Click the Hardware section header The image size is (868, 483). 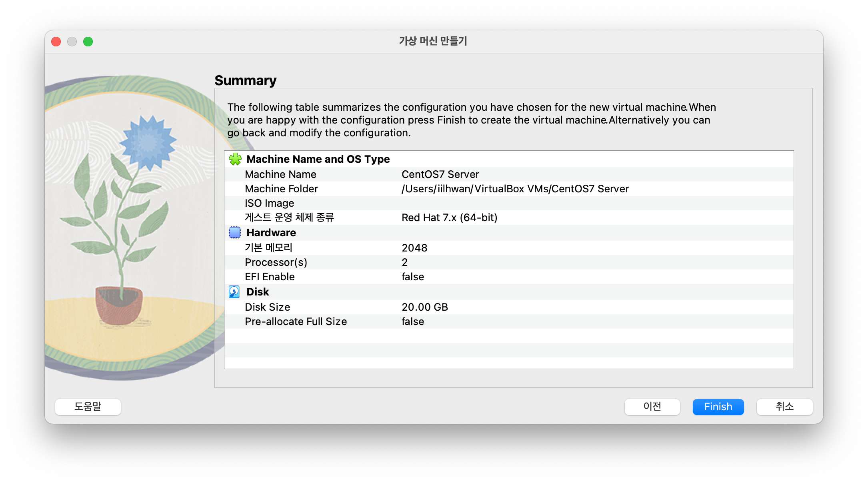pyautogui.click(x=271, y=233)
